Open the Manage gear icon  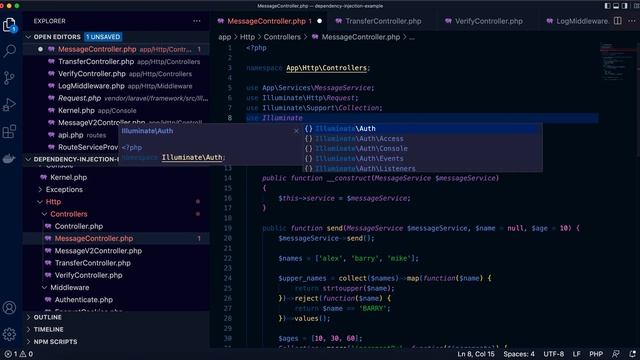coord(9,334)
